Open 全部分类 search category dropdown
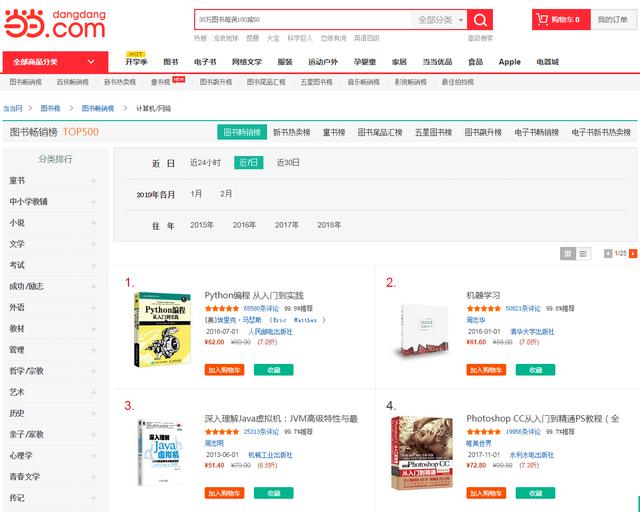The image size is (640, 512). coord(439,20)
